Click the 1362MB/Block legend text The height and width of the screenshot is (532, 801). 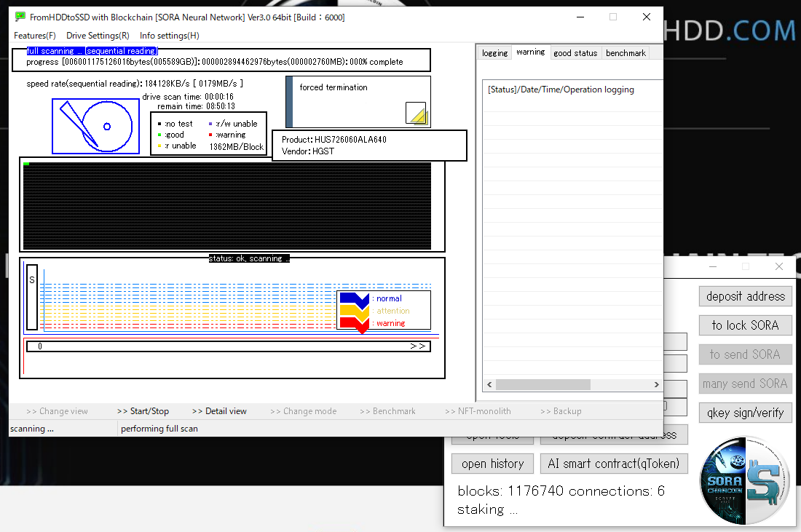click(237, 146)
